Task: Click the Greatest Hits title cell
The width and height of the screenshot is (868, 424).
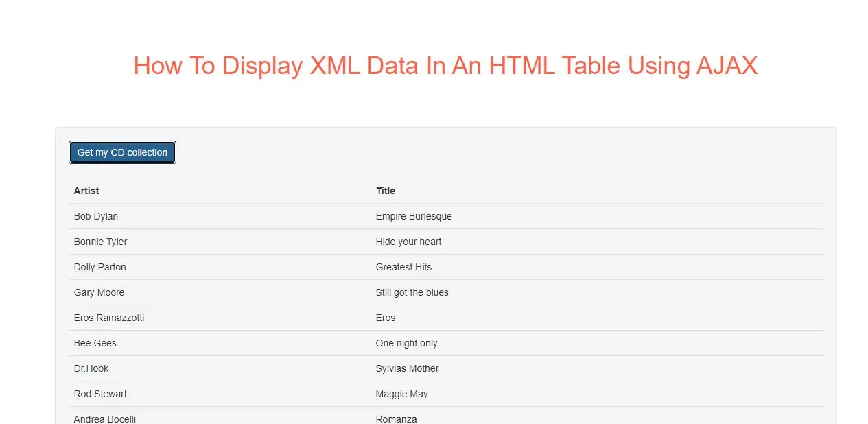Action: [403, 267]
